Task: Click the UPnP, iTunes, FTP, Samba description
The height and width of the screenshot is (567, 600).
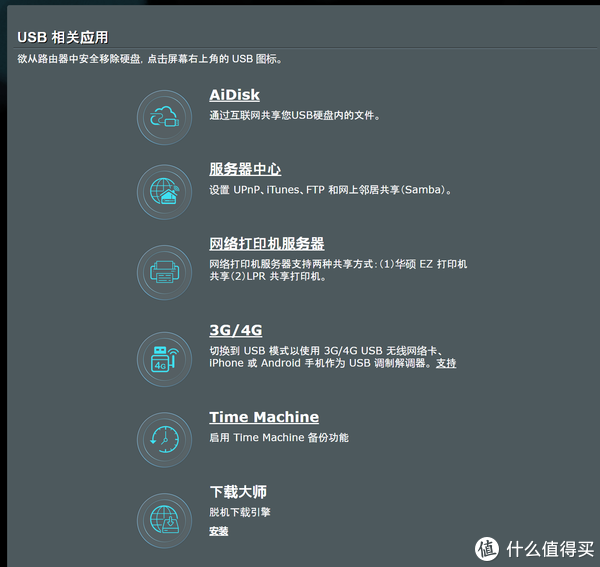Action: pos(331,190)
